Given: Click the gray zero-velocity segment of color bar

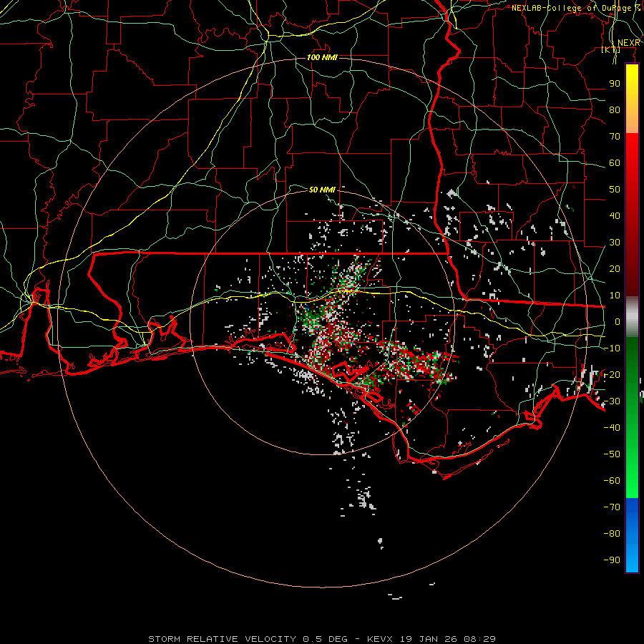Looking at the screenshot, I should pos(632,317).
